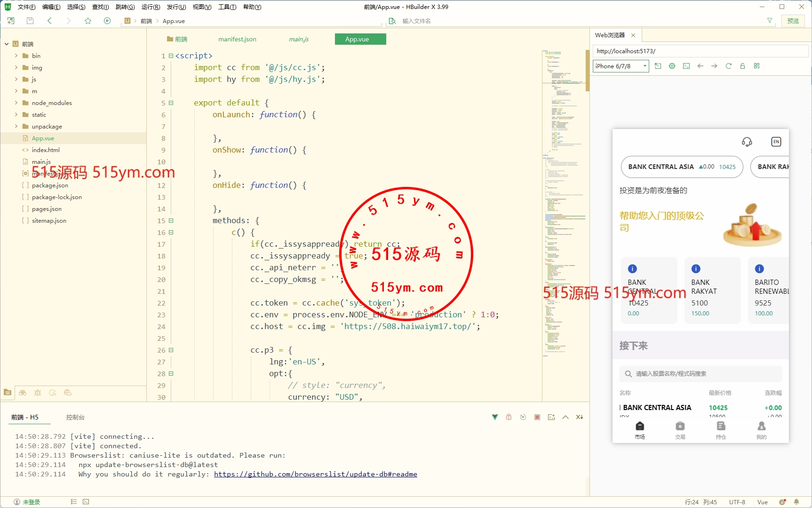
Task: Toggle the lock icon in the browser toolbar
Action: (x=742, y=66)
